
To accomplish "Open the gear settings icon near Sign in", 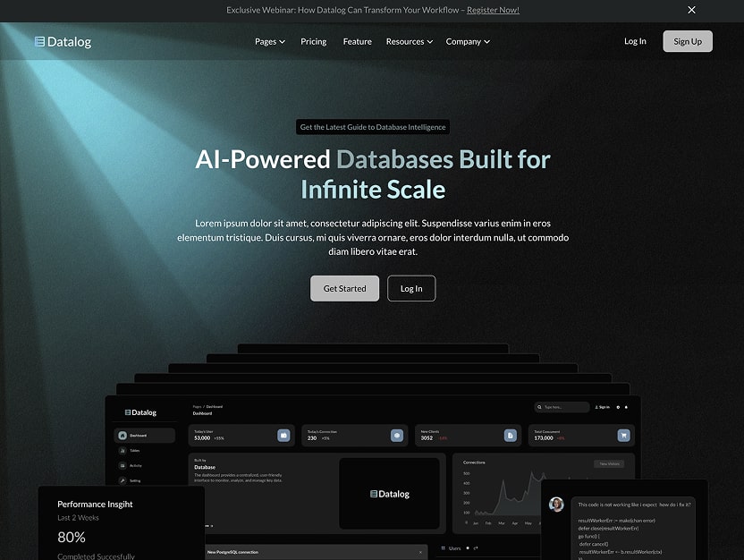I will point(618,407).
